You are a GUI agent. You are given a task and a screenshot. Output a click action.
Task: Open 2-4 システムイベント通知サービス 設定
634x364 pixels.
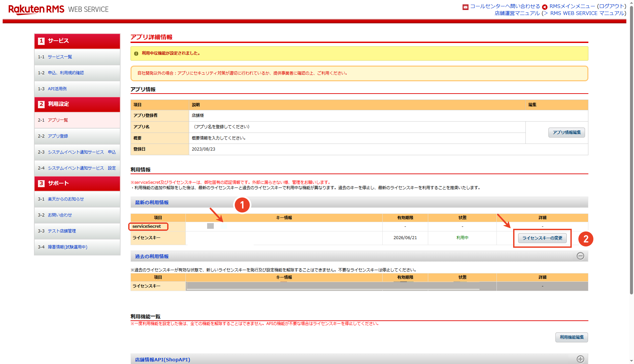77,168
